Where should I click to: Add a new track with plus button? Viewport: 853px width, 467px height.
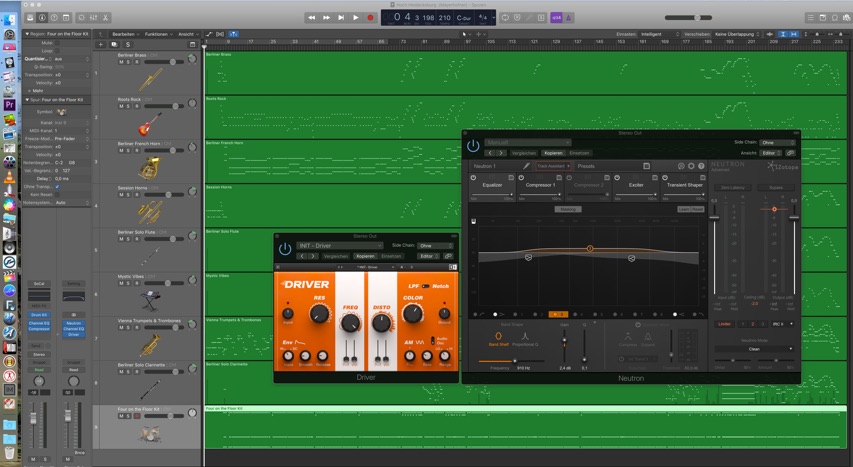[100, 44]
